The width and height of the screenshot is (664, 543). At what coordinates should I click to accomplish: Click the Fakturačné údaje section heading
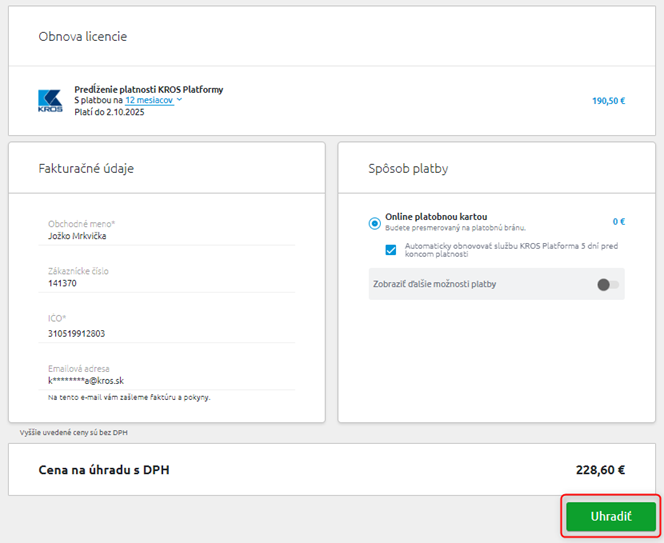tap(86, 168)
